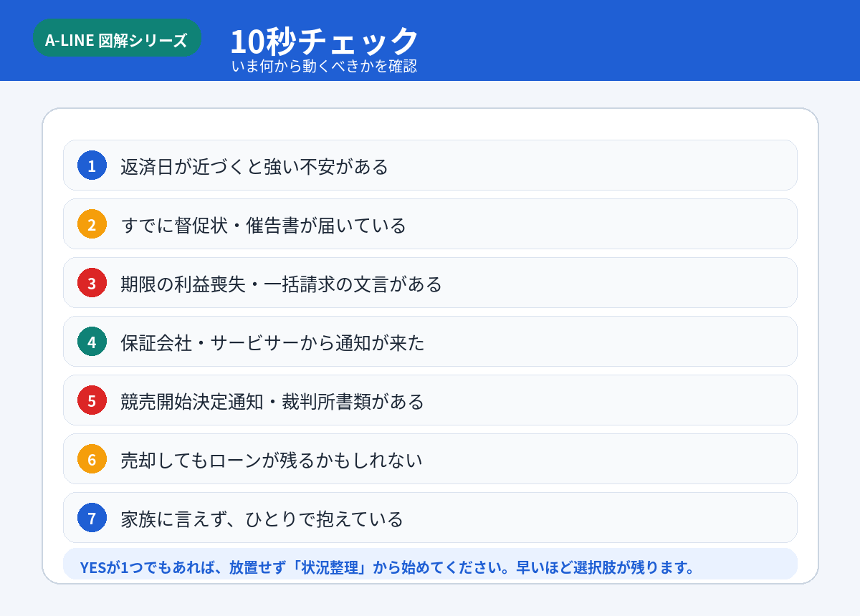Image resolution: width=860 pixels, height=616 pixels.
Task: Click the blue number 7 circle badge
Action: coord(92,518)
